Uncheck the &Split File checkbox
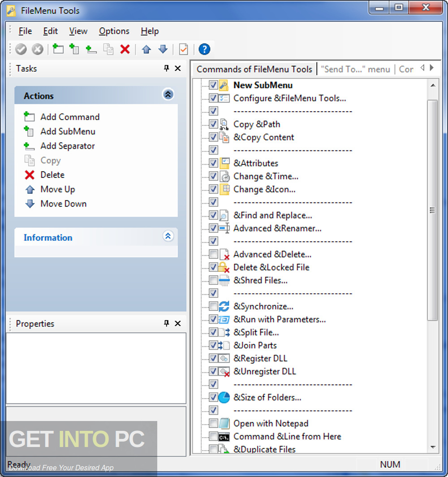448x477 pixels. (214, 332)
